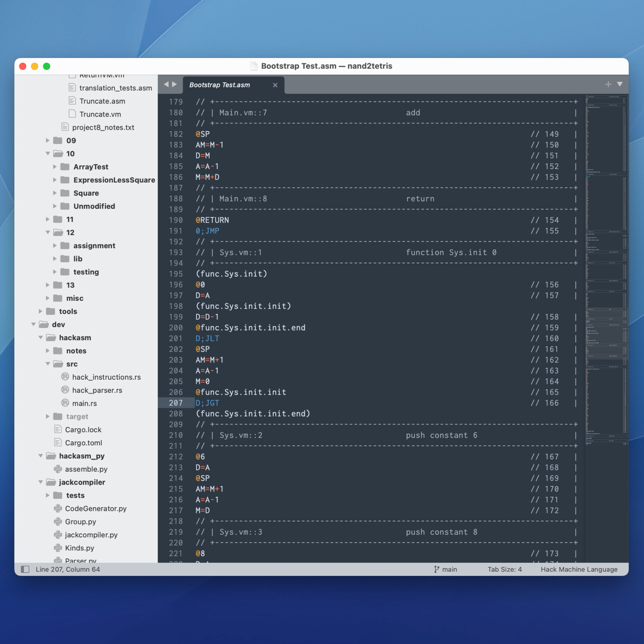Image resolution: width=644 pixels, height=644 pixels.
Task: Click the file icon next to Truncate.asm
Action: pos(72,100)
